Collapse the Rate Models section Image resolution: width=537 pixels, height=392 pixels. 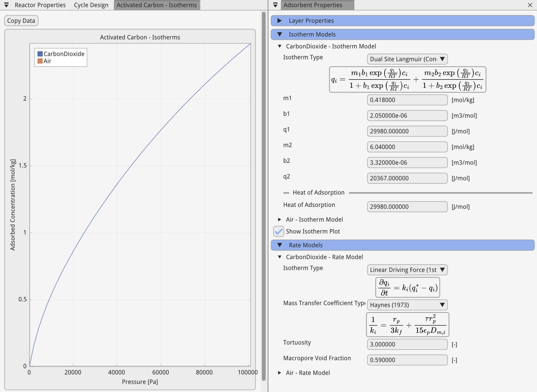coord(280,245)
